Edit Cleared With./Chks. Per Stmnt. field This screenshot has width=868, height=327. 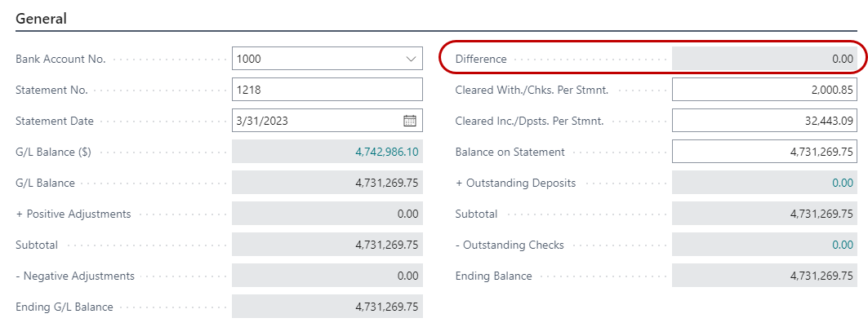(766, 90)
